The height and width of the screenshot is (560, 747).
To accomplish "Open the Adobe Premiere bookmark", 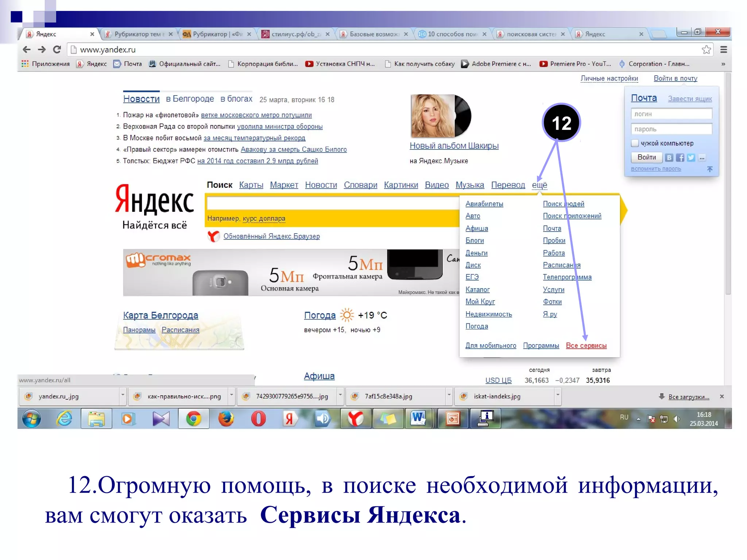I will pyautogui.click(x=496, y=64).
